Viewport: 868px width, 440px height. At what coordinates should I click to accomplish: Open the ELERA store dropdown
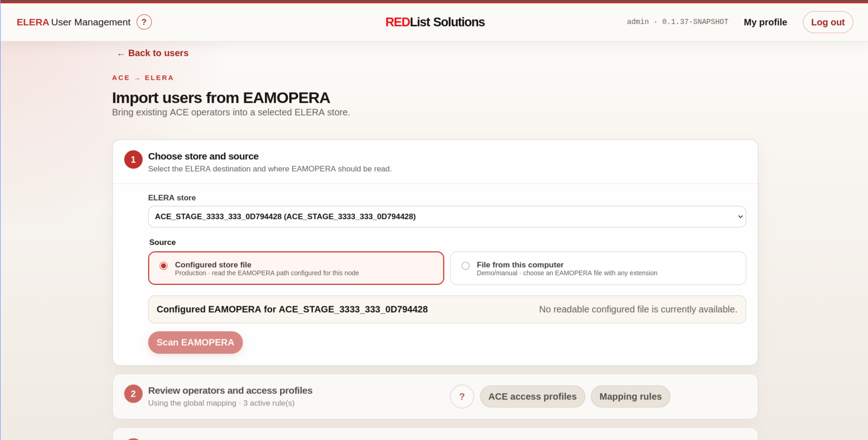447,217
